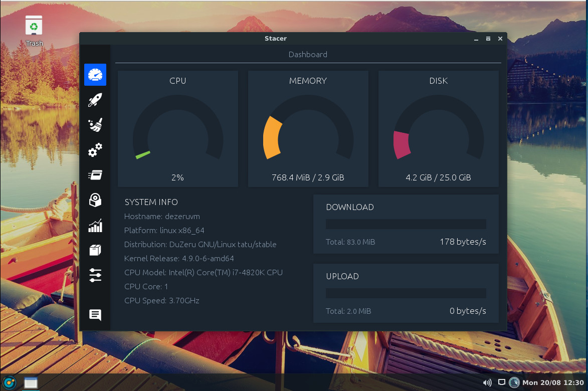
Task: Click disk usage 4.2 GiB / 25.0 GiB
Action: (x=439, y=177)
